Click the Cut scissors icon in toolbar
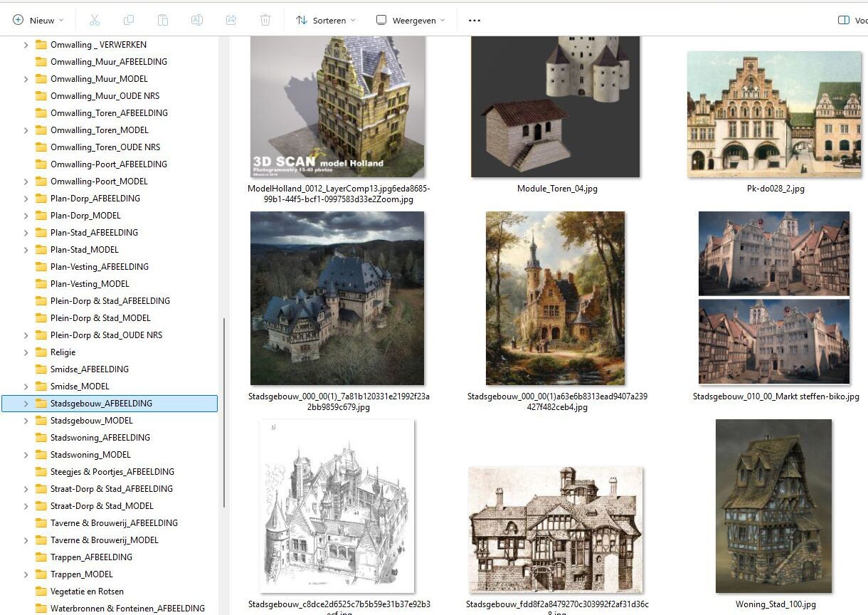Viewport: 868px width, 615px height. pyautogui.click(x=95, y=21)
